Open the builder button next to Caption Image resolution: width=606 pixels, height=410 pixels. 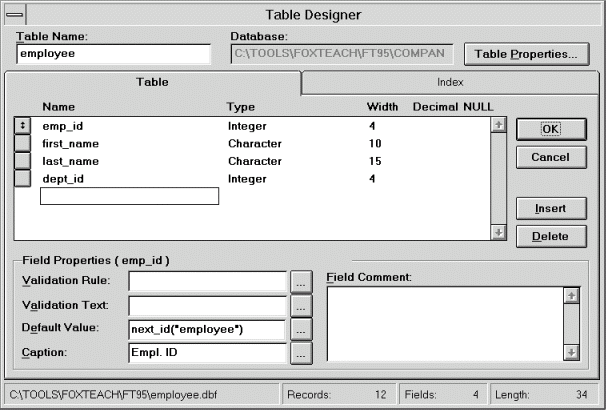pos(301,353)
